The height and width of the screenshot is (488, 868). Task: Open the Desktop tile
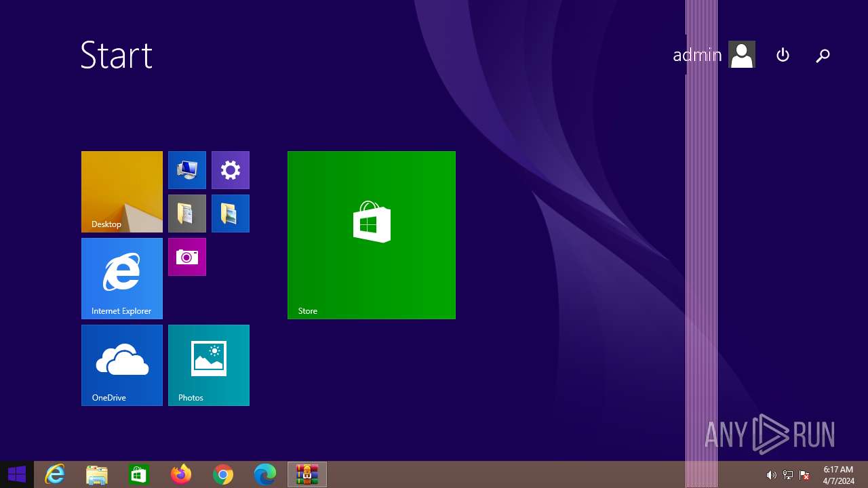[122, 192]
